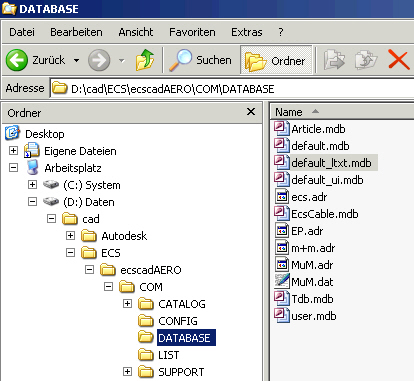Toggle the Ordner folders pane button
Screen dimensions: 414x381
pyautogui.click(x=276, y=60)
